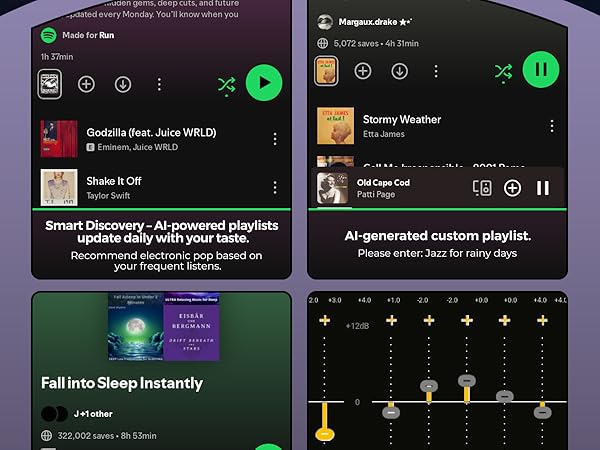Click the Spotify logo beside Made for Run
The image size is (600, 450).
click(x=49, y=35)
